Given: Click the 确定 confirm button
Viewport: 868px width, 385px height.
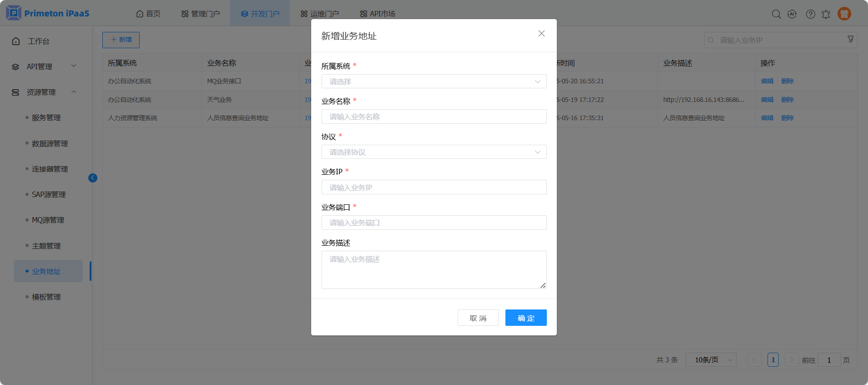Looking at the screenshot, I should tap(525, 318).
